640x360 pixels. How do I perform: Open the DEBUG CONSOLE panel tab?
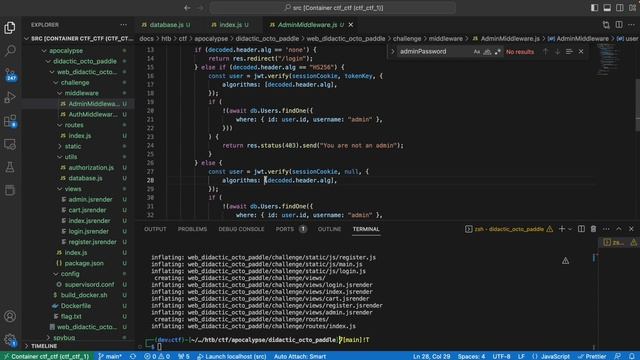coord(241,229)
